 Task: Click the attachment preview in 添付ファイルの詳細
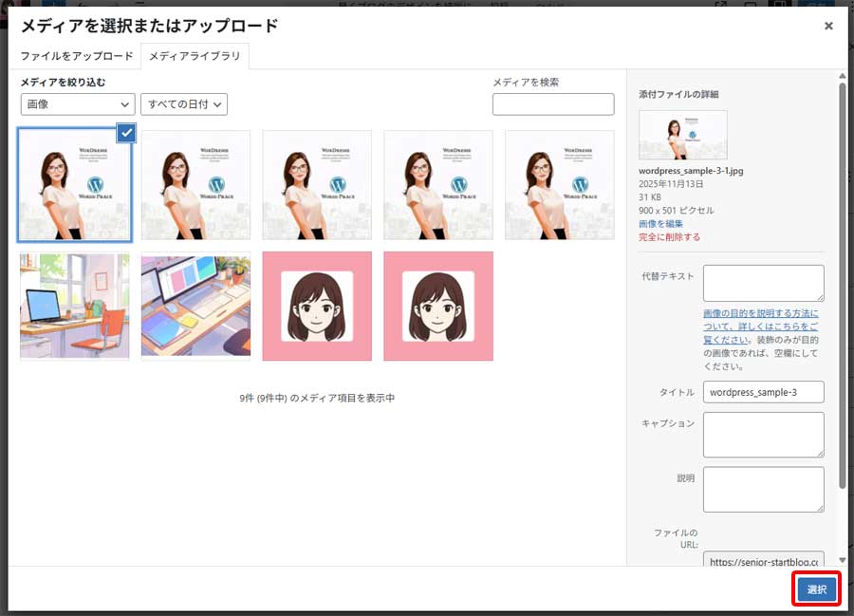point(682,135)
